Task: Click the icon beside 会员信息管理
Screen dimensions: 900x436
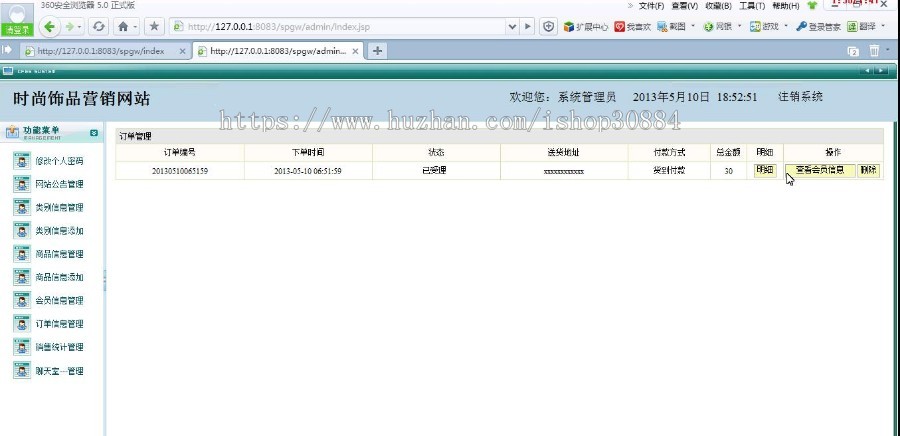Action: 22,300
